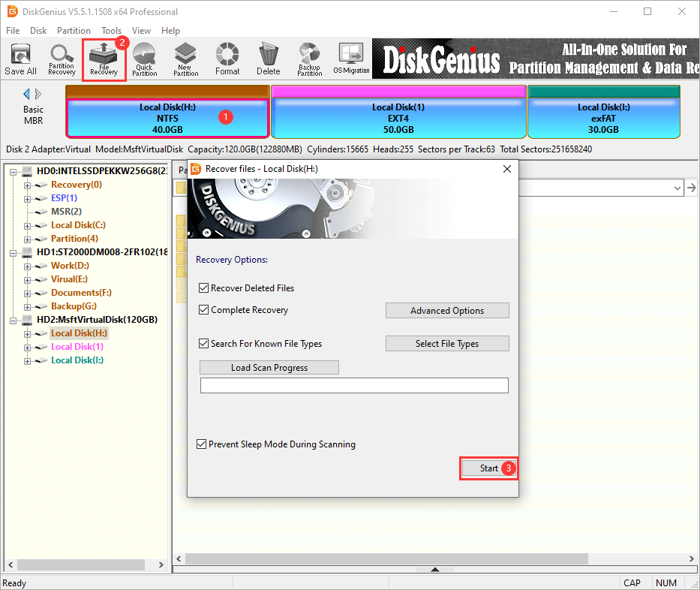
Task: Select Partition(4) in the disk tree
Action: [74, 239]
